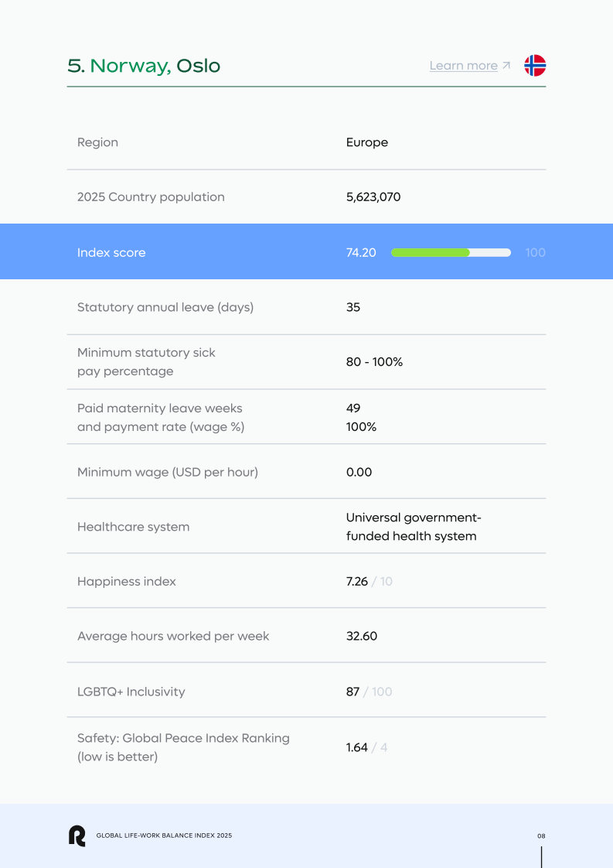Click the population figure 5,623,070
This screenshot has width=613, height=868.
tap(373, 197)
